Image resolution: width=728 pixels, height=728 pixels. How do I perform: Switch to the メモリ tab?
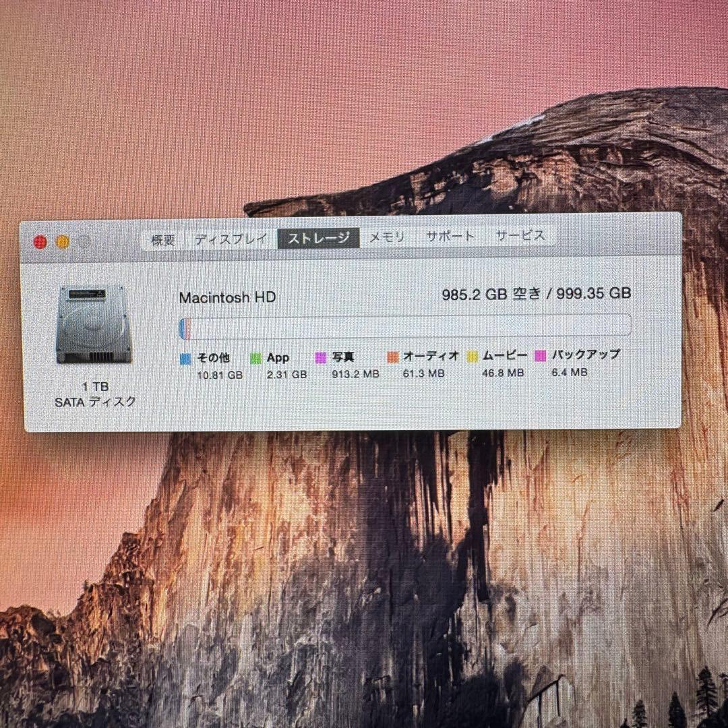pos(386,237)
